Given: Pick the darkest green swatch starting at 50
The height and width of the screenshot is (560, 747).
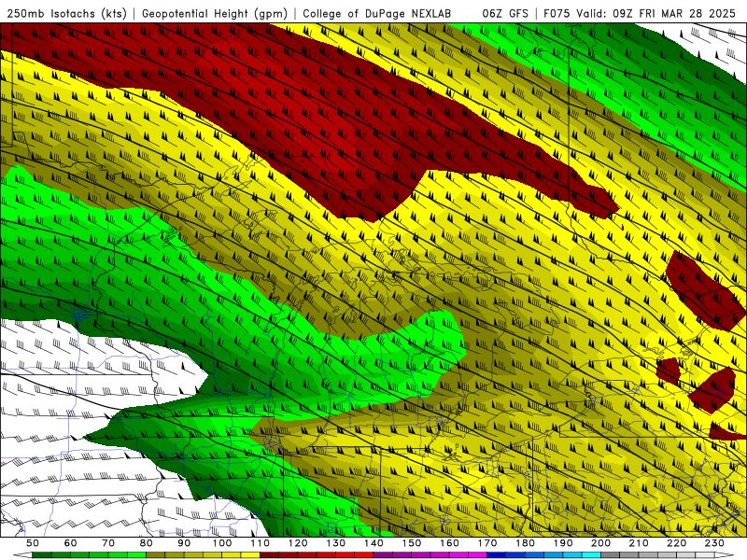Looking at the screenshot, I should (x=41, y=554).
